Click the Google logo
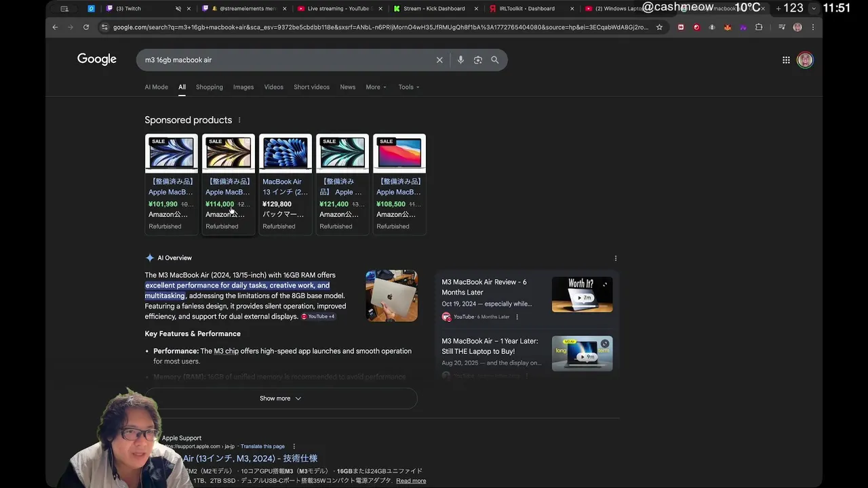Image resolution: width=868 pixels, height=488 pixels. tap(97, 59)
